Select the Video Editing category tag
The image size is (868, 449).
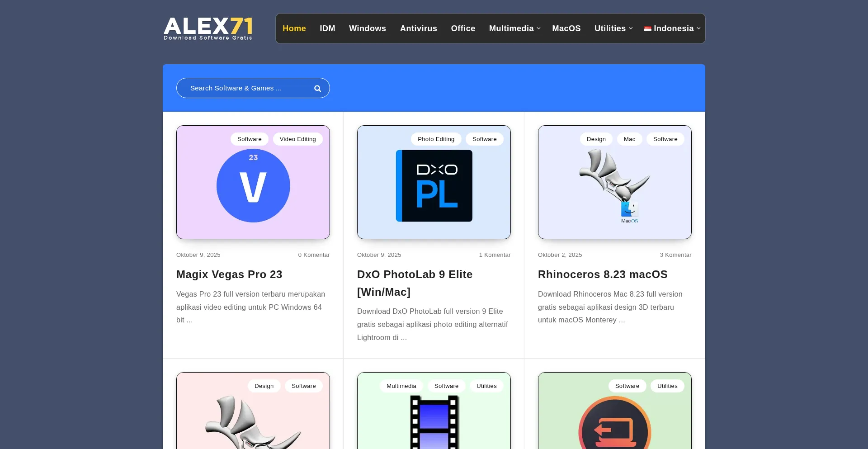click(x=297, y=139)
